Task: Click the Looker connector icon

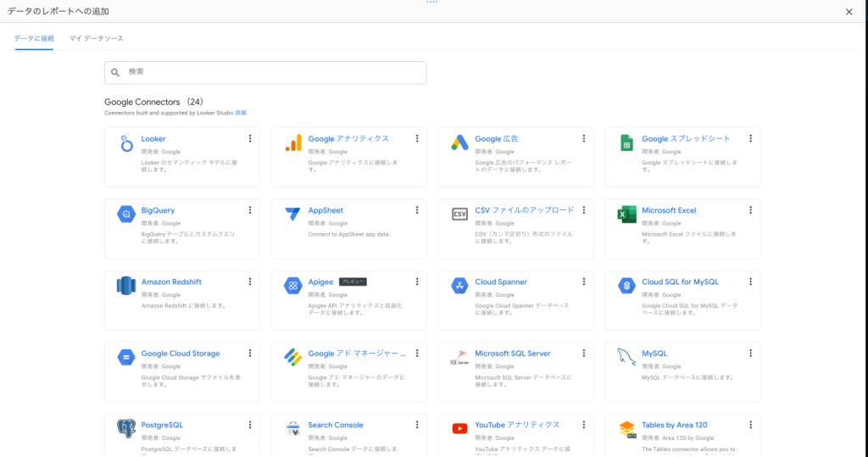Action: tap(127, 143)
